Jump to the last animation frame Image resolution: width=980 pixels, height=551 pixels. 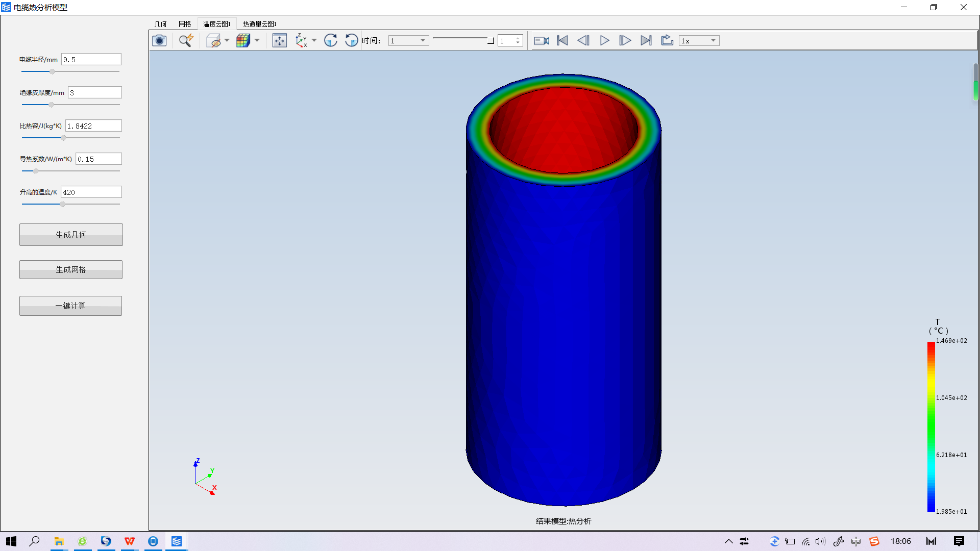pyautogui.click(x=646, y=40)
